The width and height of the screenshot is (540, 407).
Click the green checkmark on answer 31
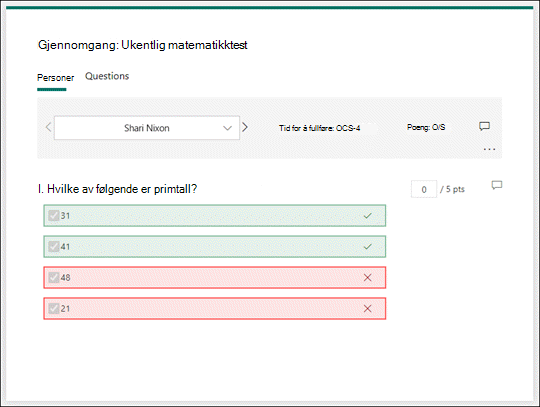click(x=367, y=216)
